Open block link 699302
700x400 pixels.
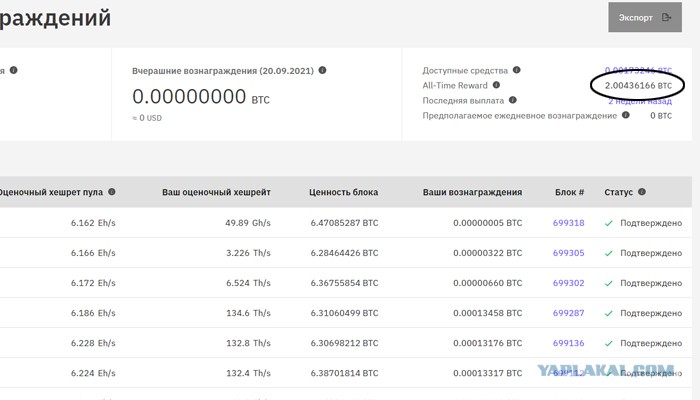tap(568, 283)
